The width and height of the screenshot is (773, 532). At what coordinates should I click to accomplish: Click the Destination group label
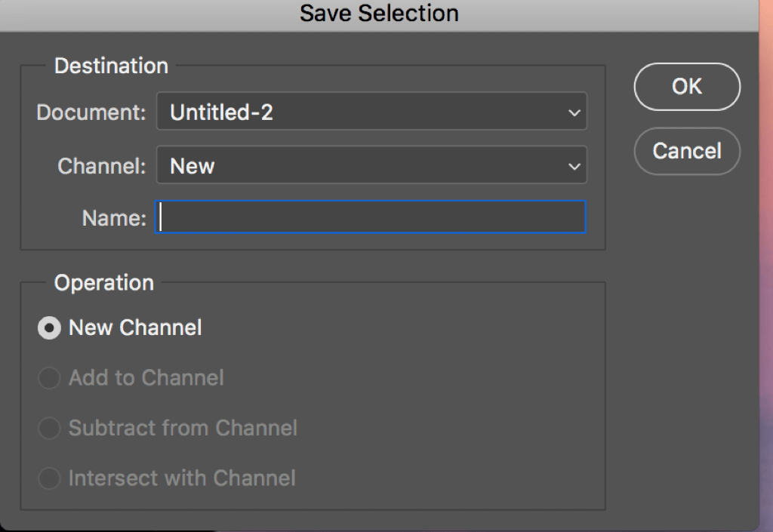[110, 66]
